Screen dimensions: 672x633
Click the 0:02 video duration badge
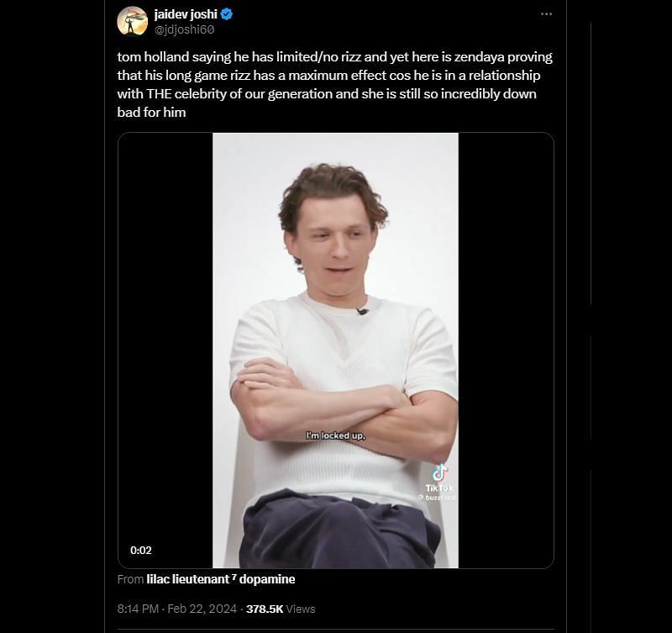point(141,550)
